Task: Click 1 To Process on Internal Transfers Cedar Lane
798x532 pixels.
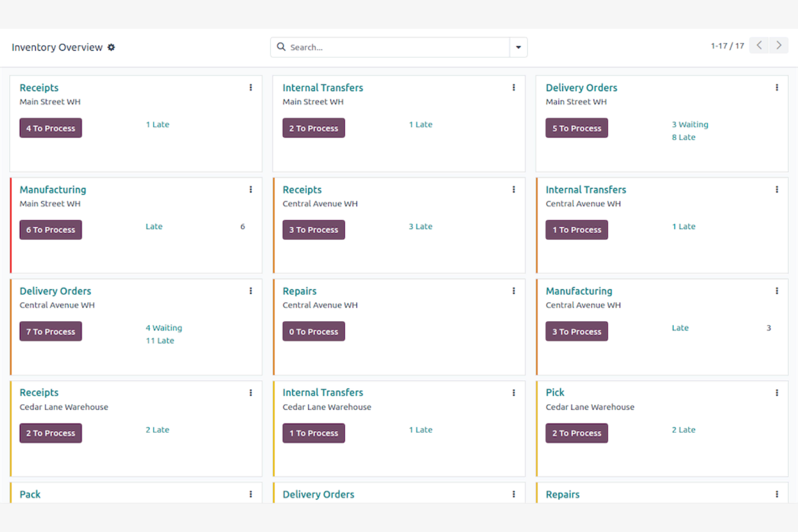Action: tap(314, 433)
